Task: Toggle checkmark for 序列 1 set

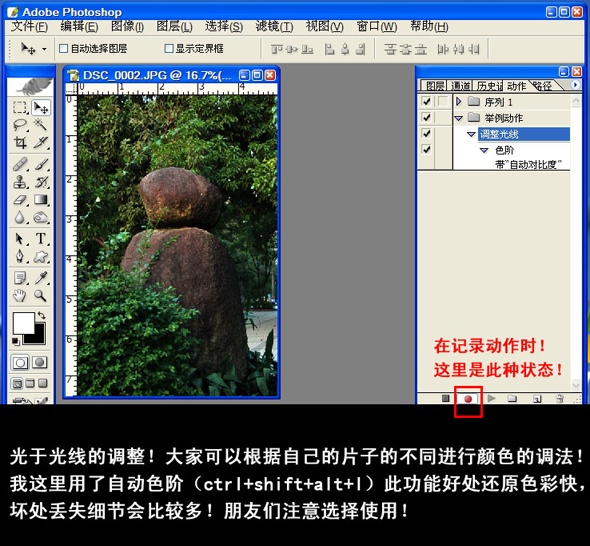Action: click(x=426, y=102)
